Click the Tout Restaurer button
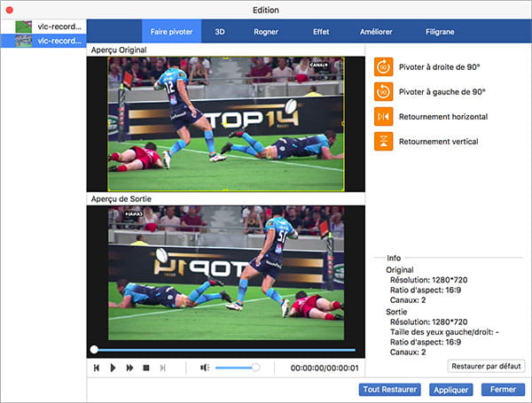The image size is (532, 403). pyautogui.click(x=390, y=390)
